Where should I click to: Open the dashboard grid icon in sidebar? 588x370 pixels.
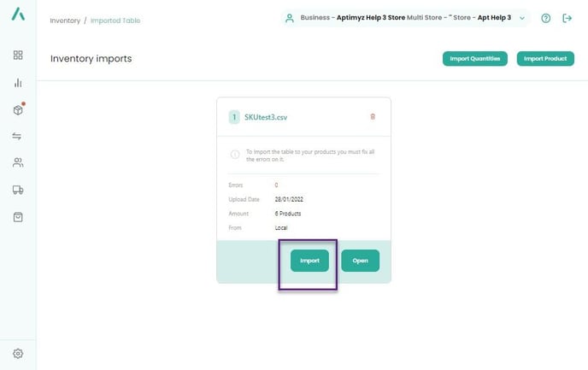tap(18, 55)
